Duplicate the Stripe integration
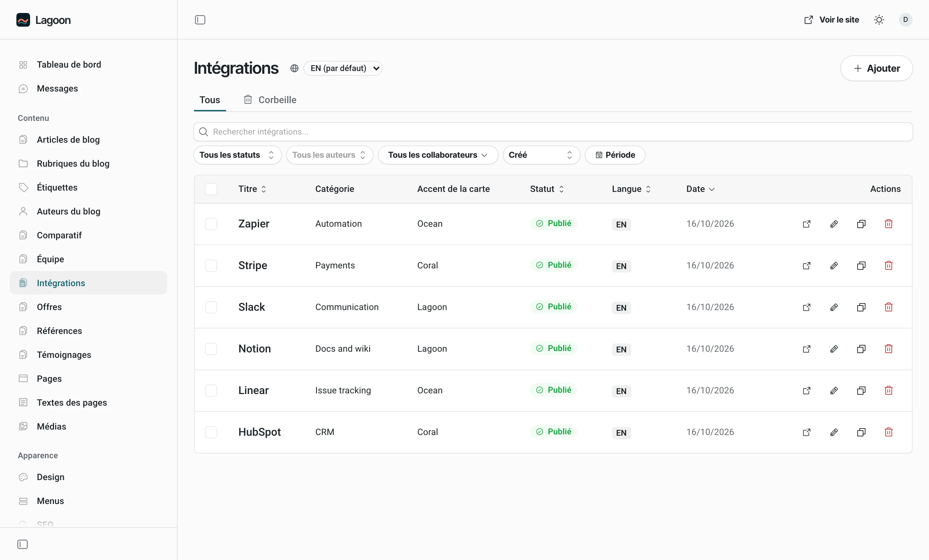The image size is (929, 560). tap(861, 266)
